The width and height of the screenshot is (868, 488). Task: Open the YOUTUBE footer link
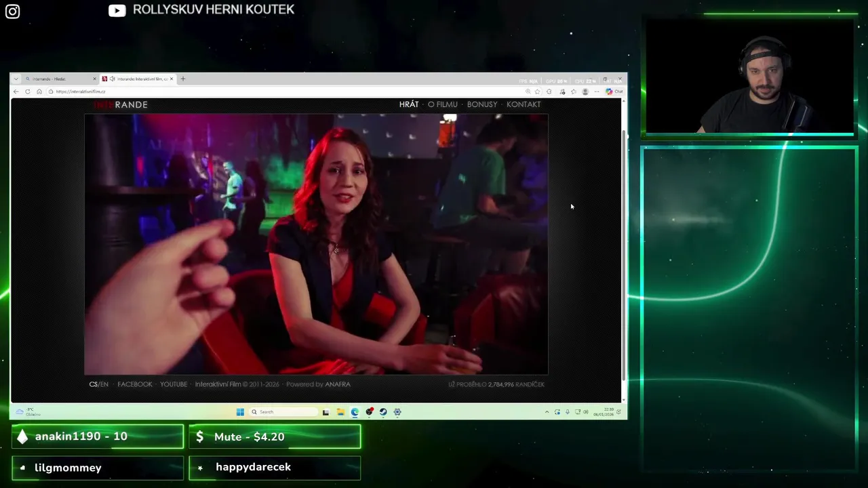click(x=174, y=384)
